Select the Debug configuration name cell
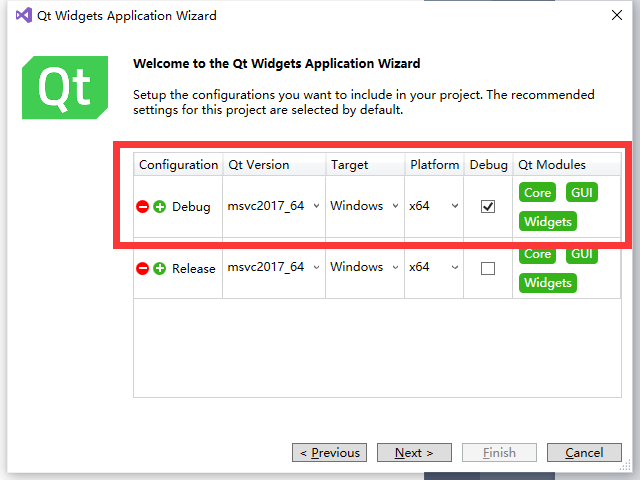The height and width of the screenshot is (480, 640). tap(191, 207)
